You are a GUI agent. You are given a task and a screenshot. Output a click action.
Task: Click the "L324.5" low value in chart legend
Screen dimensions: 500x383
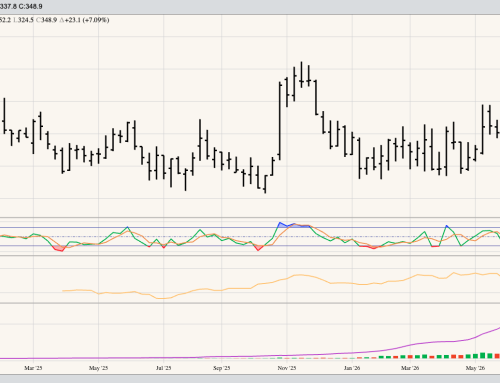(23, 20)
